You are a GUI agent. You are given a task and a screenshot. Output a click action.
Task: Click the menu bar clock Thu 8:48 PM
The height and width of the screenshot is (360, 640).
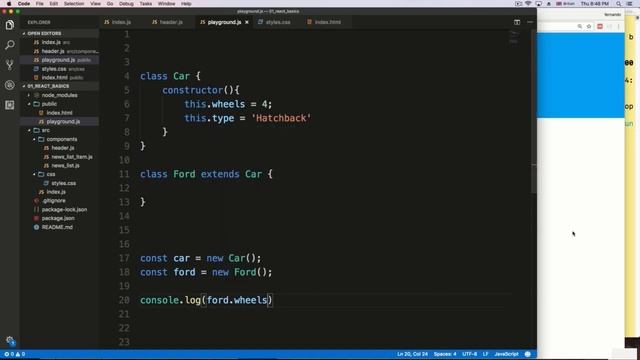point(595,4)
